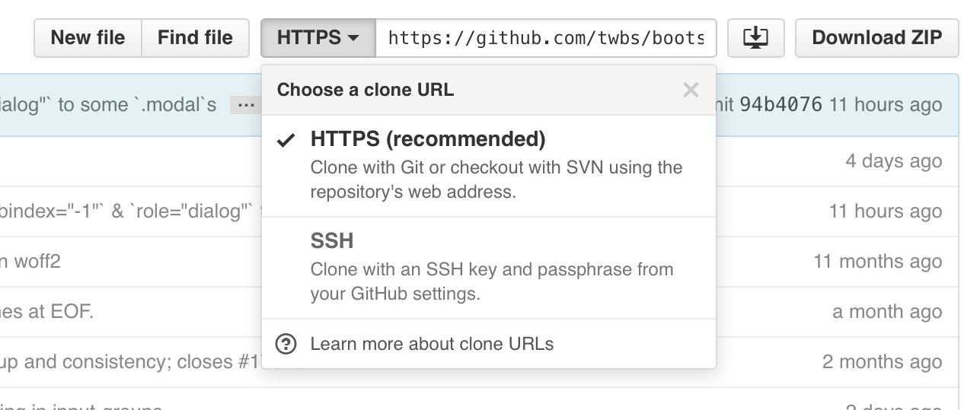Click the question mark help icon
Image resolution: width=980 pixels, height=410 pixels.
pos(286,344)
